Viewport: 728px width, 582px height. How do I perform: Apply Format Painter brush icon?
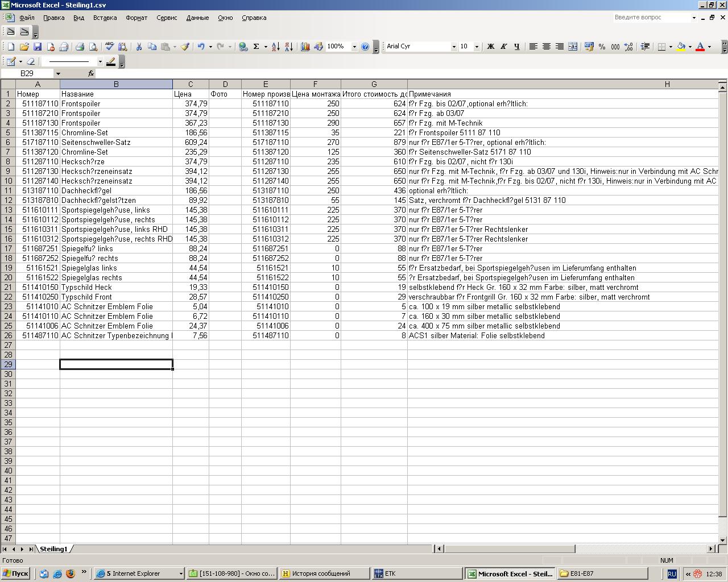(x=185, y=47)
